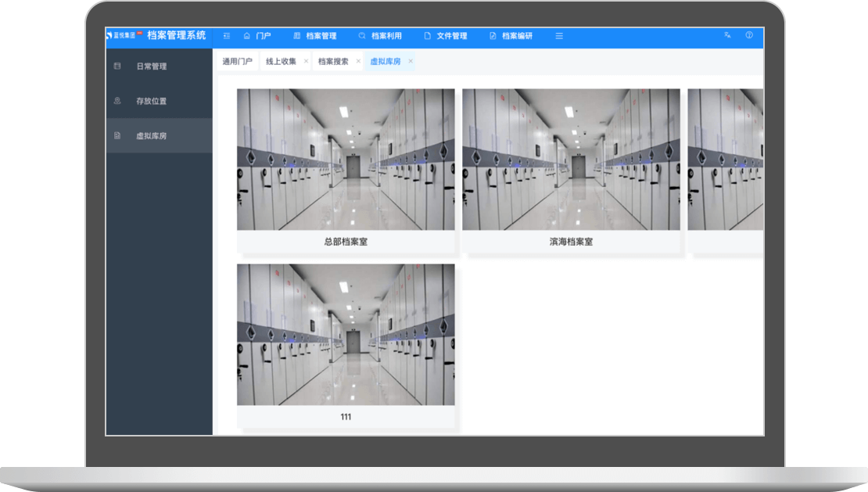Close the 虚拟库房 tab

coord(411,61)
